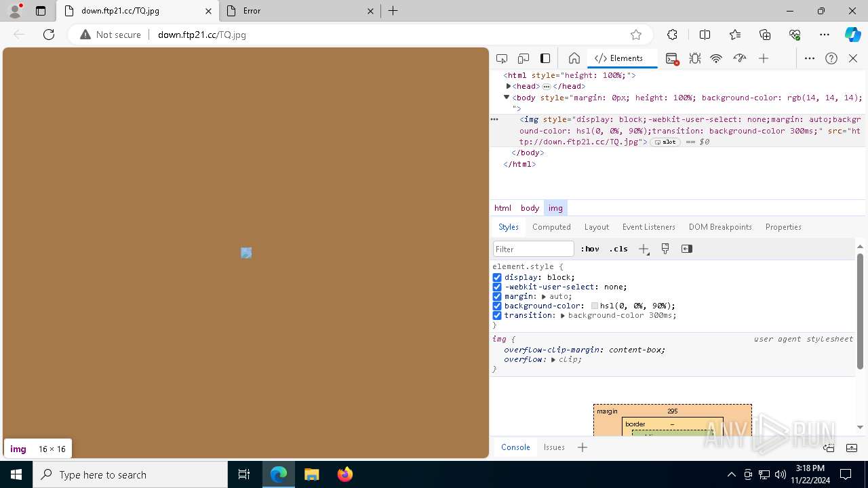Open the Sources bug icon panel
The image size is (868, 488).
(695, 58)
